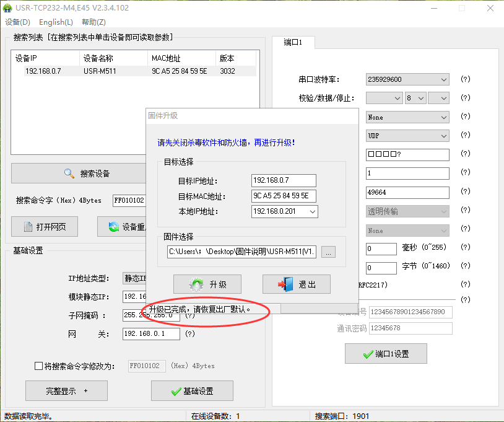Click the 完整显示 + button
The width and height of the screenshot is (504, 422).
click(x=66, y=391)
